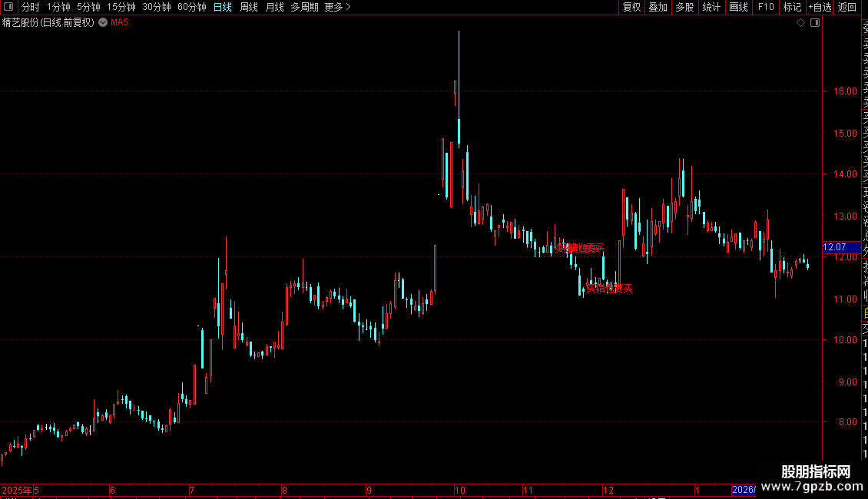Click the 13.00 price axis label
Viewport: 868px width, 499px height.
845,216
